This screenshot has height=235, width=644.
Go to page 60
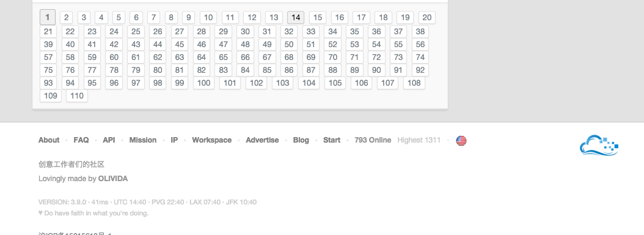coord(114,57)
